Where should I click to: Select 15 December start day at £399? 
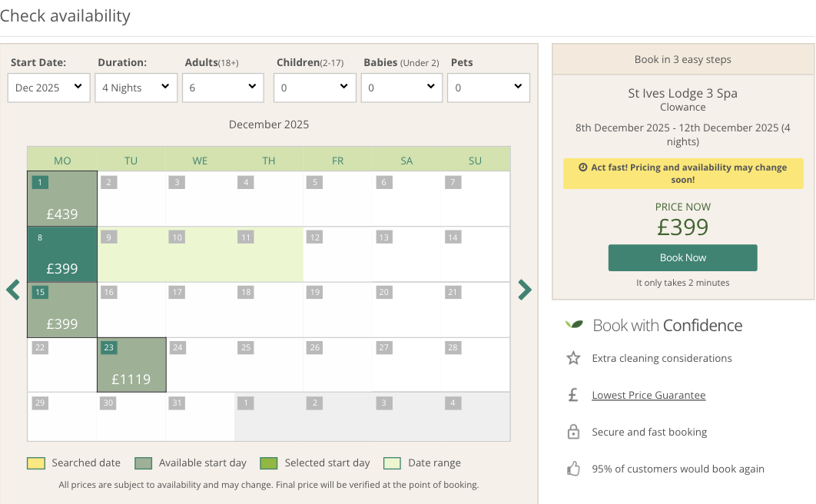tap(62, 310)
